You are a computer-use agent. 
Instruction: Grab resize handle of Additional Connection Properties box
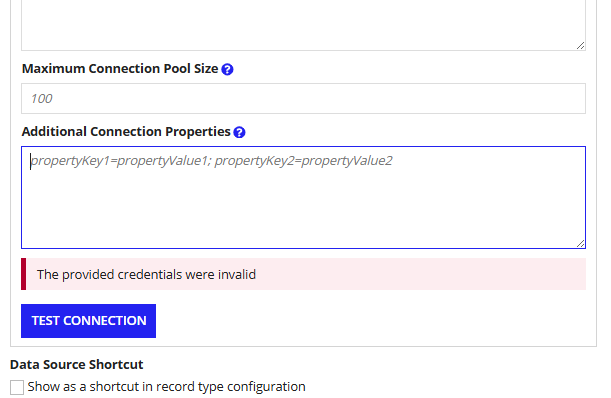pos(580,243)
